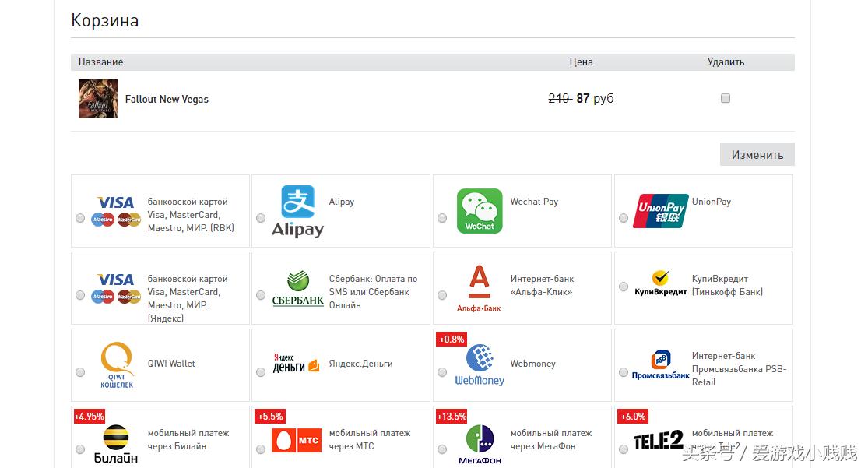Click the Tele2 logo

coord(659,441)
